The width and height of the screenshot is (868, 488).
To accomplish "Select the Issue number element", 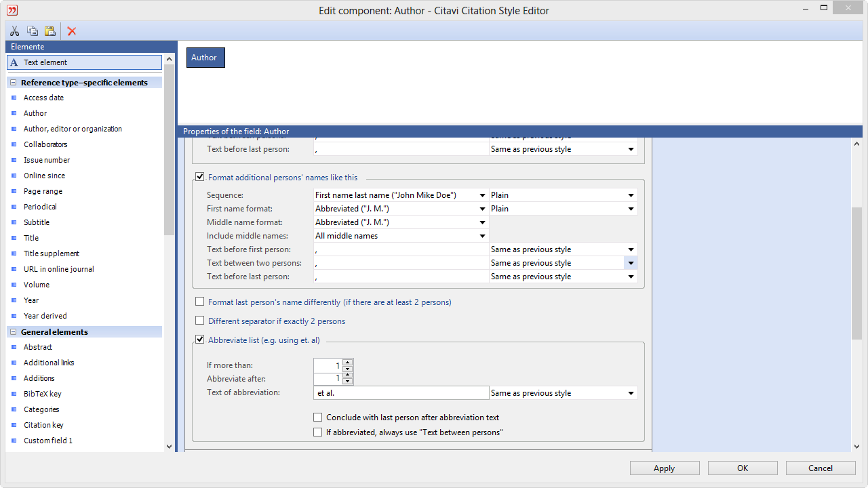I will tap(47, 160).
